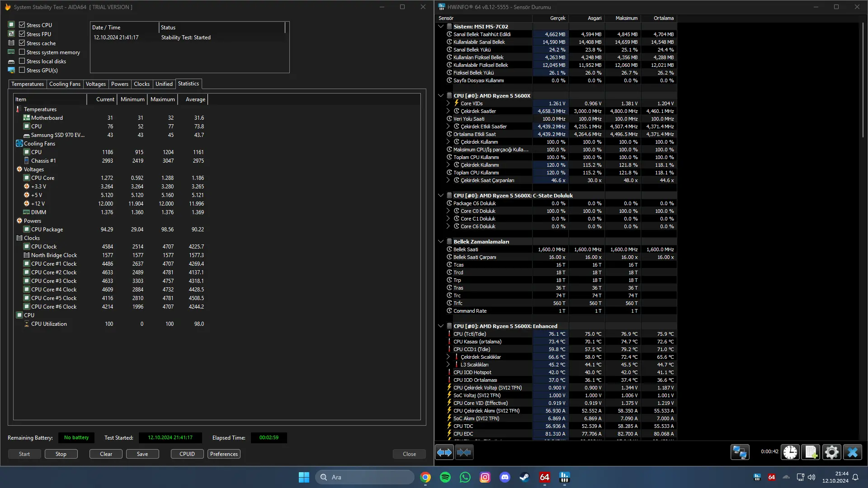Open the notification bell in the tray
This screenshot has width=868, height=488.
pyautogui.click(x=855, y=477)
